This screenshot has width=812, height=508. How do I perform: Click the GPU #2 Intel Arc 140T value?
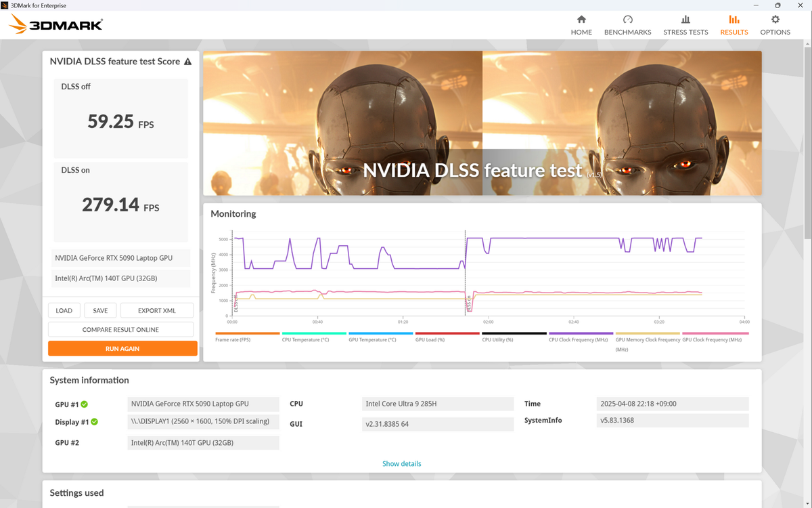[203, 443]
